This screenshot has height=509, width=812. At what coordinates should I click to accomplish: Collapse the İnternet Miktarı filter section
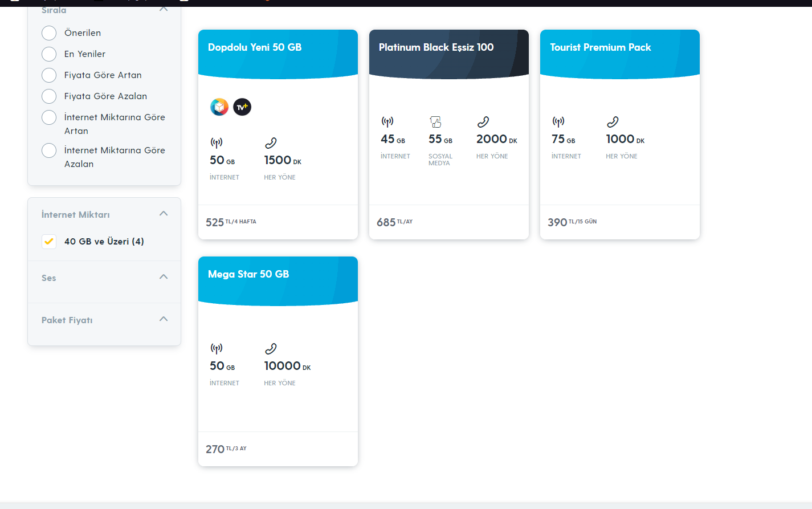(164, 214)
